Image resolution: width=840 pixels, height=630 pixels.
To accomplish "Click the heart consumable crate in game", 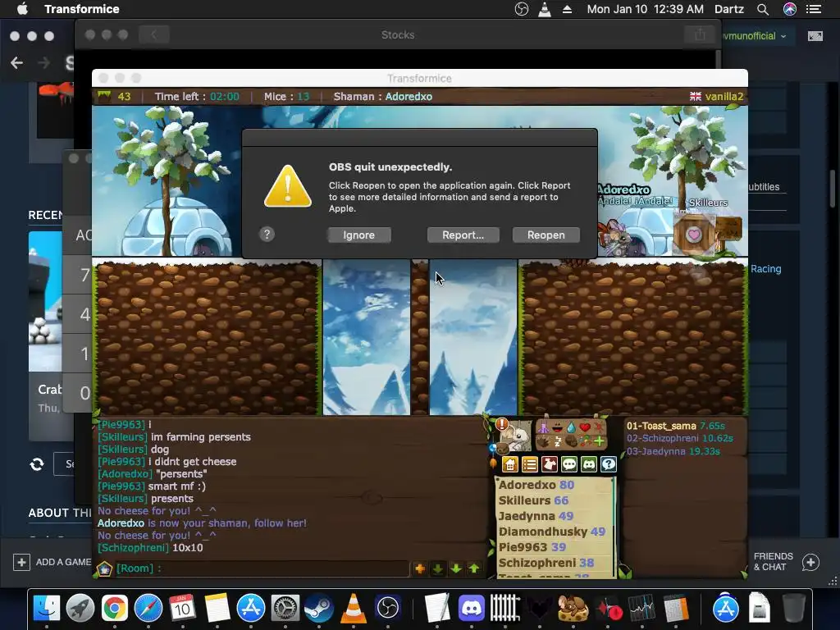I will (x=694, y=234).
